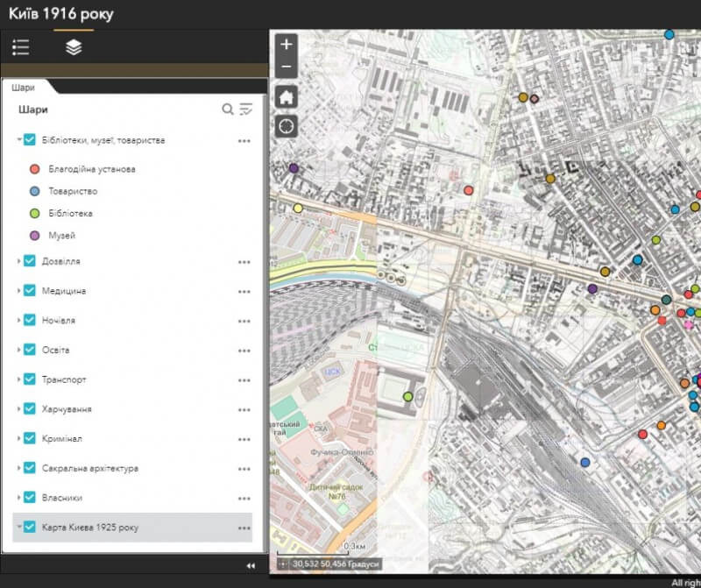
Task: Activate the find my location button
Action: pos(287,126)
